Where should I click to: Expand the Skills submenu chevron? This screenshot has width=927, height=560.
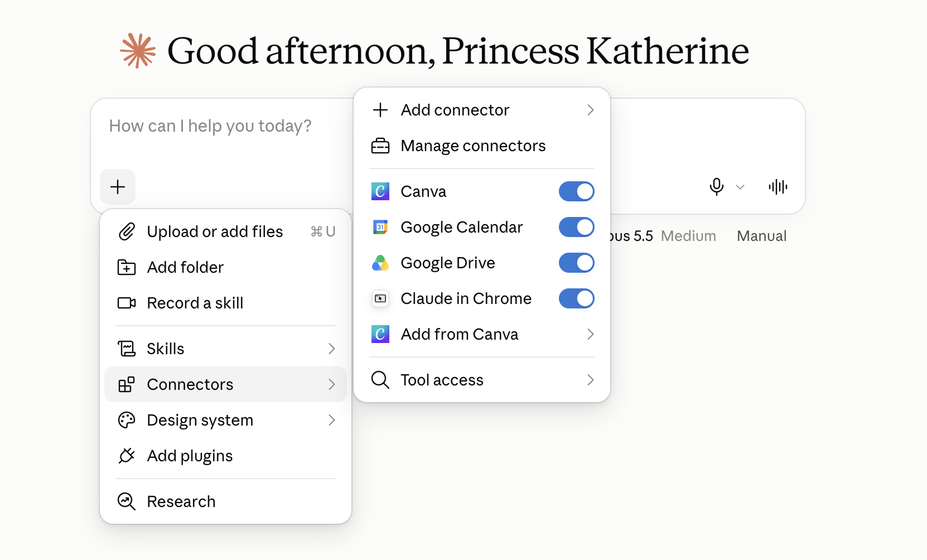[x=332, y=349]
